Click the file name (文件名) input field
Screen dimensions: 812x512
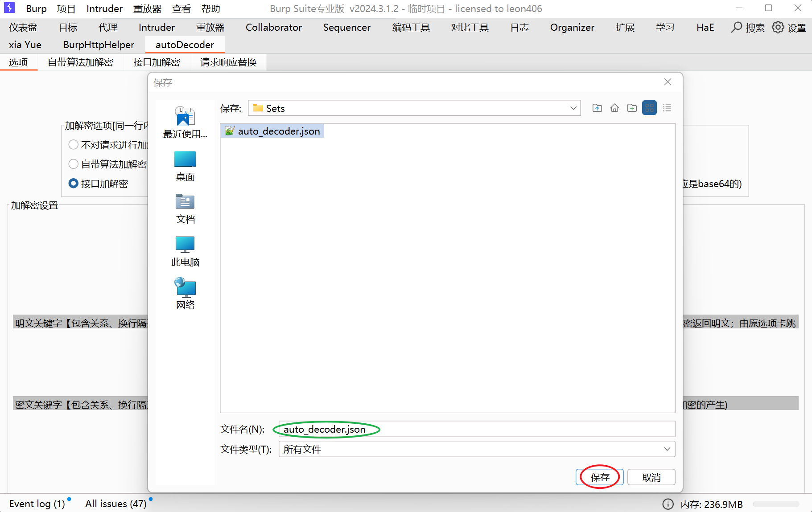point(477,429)
